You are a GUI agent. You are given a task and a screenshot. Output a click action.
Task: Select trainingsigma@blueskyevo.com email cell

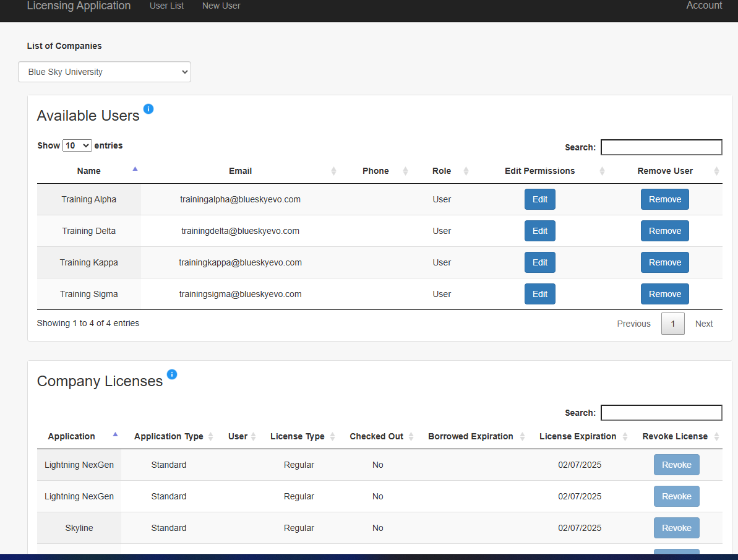pyautogui.click(x=240, y=294)
